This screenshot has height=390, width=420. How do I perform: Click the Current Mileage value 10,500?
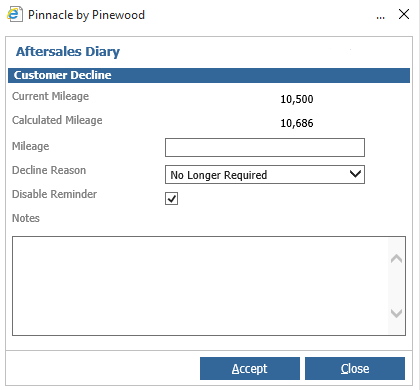pos(297,99)
